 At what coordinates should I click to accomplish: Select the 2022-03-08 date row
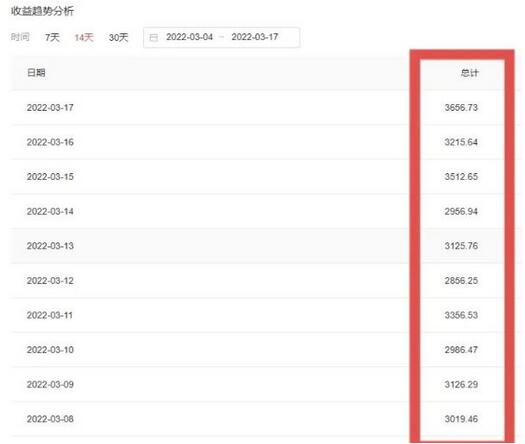(265, 419)
